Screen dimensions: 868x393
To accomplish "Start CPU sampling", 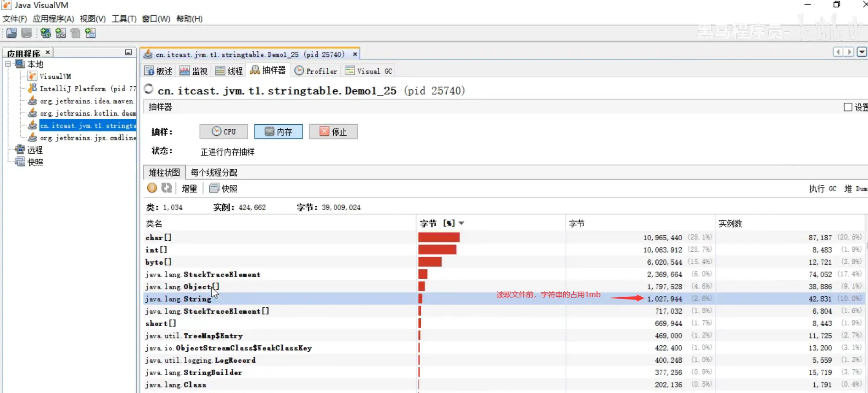I will click(224, 132).
